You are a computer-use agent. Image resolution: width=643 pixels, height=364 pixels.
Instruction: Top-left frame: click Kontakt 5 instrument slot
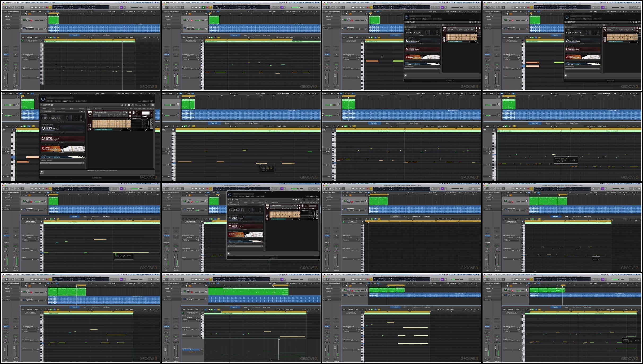[x=6, y=55]
